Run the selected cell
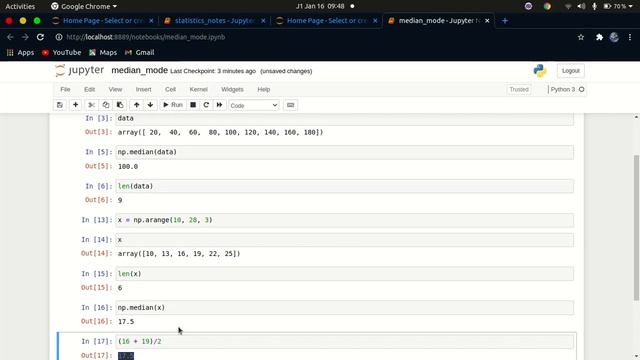The image size is (640, 360). click(x=173, y=105)
